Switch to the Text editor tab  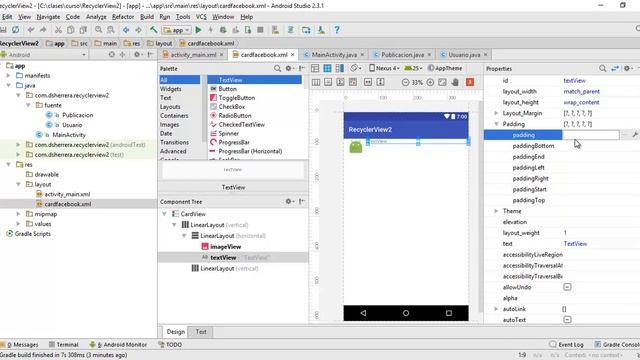coord(201,332)
